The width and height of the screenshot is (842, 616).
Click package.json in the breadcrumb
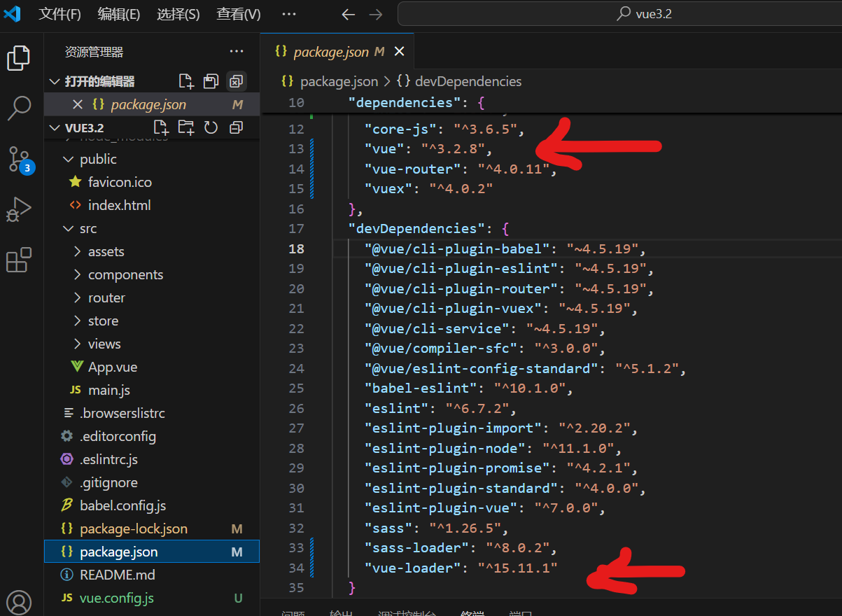339,81
